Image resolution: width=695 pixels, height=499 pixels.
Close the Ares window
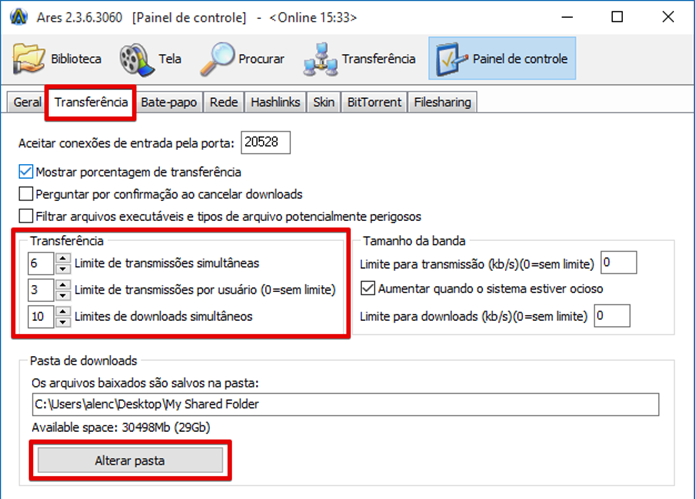tap(668, 17)
